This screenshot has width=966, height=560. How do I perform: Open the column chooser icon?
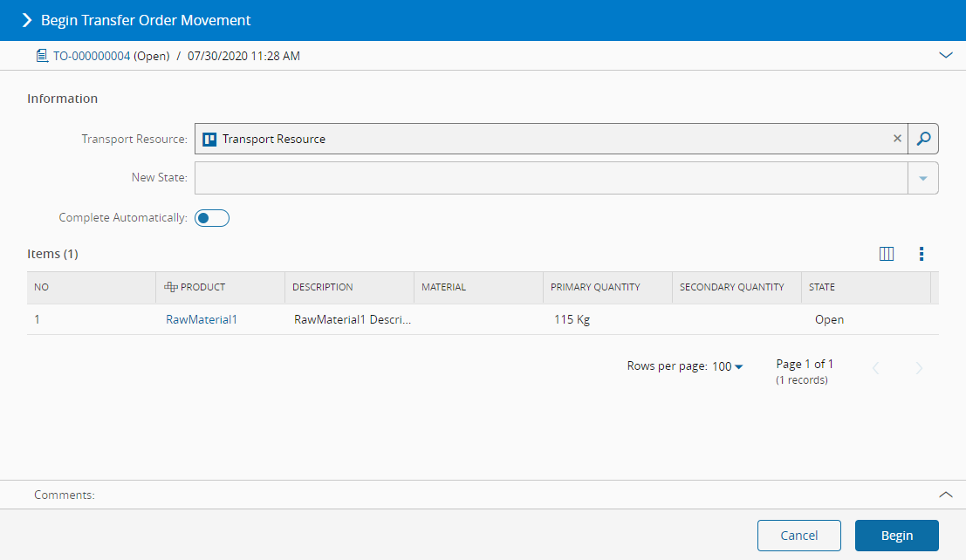pos(887,254)
